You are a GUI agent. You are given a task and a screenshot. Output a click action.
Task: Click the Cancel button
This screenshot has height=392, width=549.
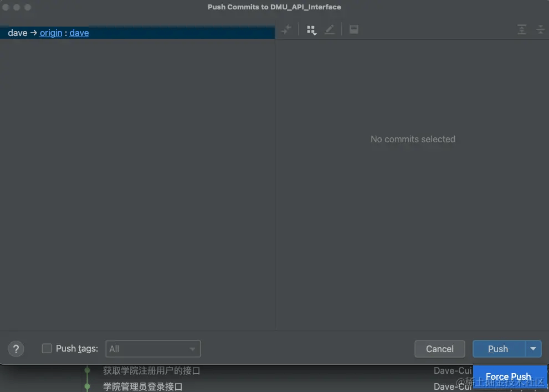pyautogui.click(x=440, y=349)
